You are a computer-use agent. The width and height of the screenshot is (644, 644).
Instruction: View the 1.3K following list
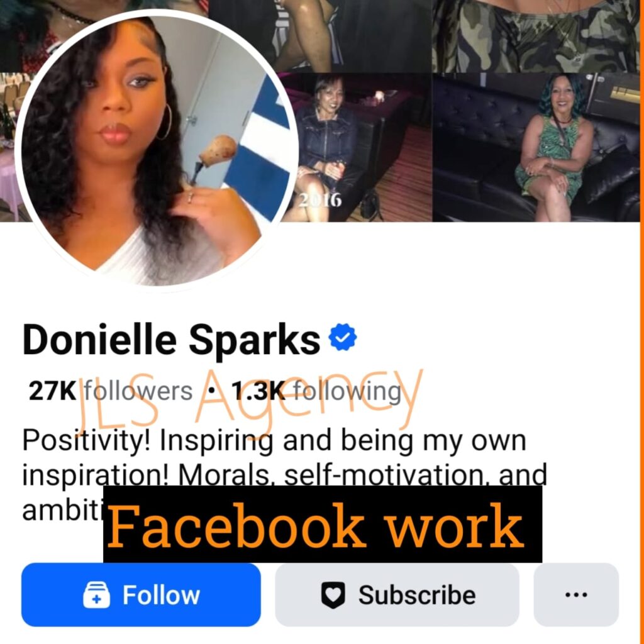point(316,391)
